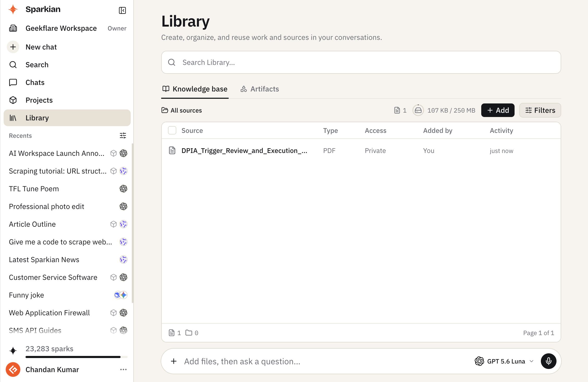The height and width of the screenshot is (382, 588).
Task: Expand the All sources folder selector
Action: [182, 110]
